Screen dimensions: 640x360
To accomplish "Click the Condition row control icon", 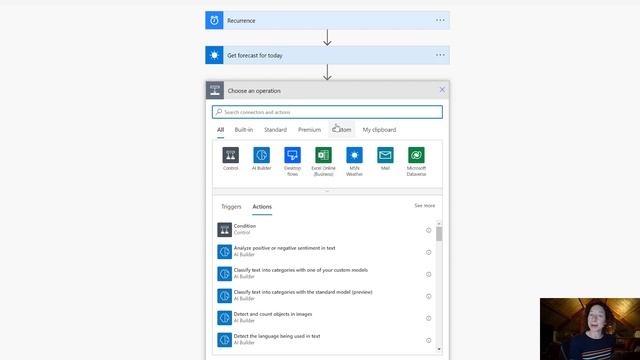I will point(224,230).
